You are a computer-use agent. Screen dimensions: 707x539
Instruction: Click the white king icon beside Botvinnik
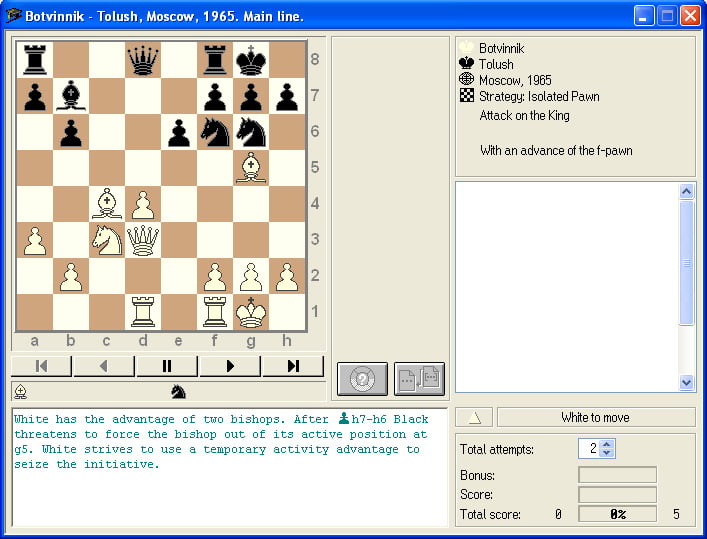click(x=467, y=47)
